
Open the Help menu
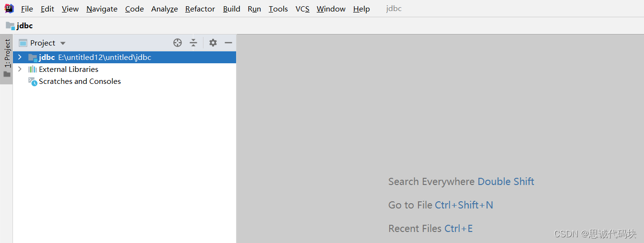(361, 9)
